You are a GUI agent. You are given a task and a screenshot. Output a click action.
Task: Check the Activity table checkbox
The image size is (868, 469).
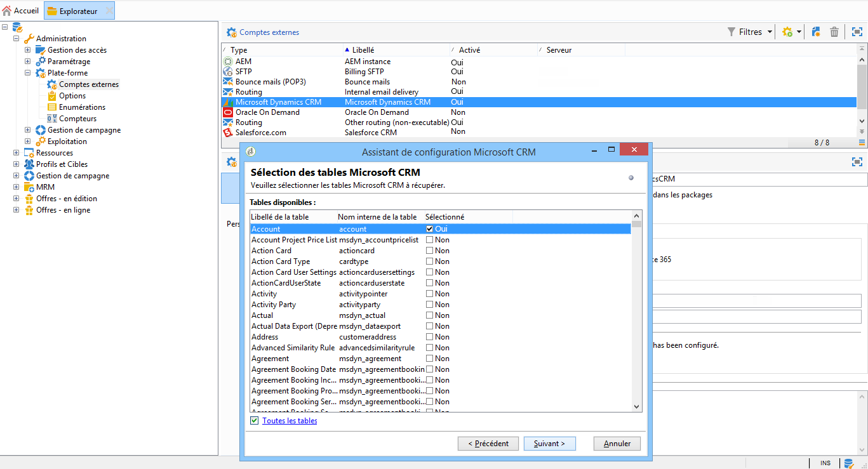(x=430, y=294)
